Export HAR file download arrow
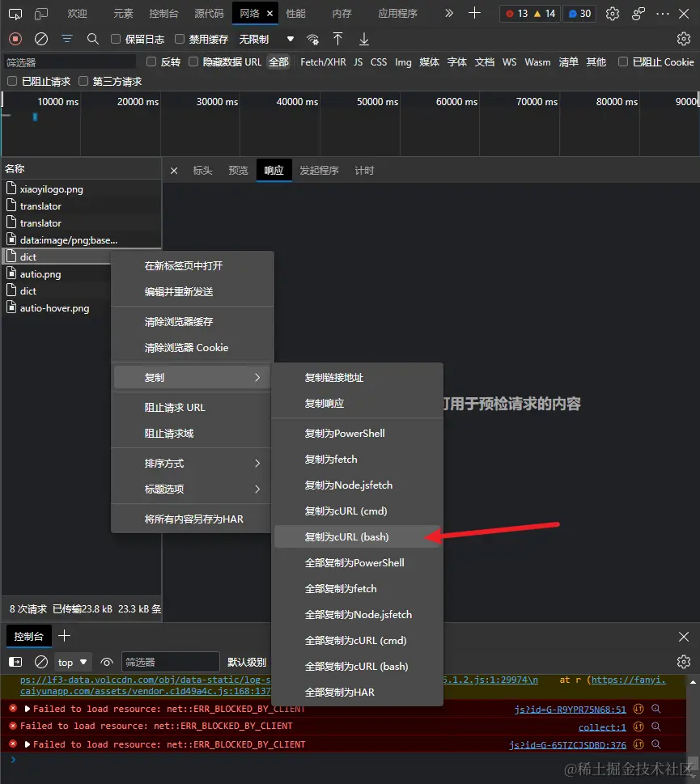 pos(364,39)
